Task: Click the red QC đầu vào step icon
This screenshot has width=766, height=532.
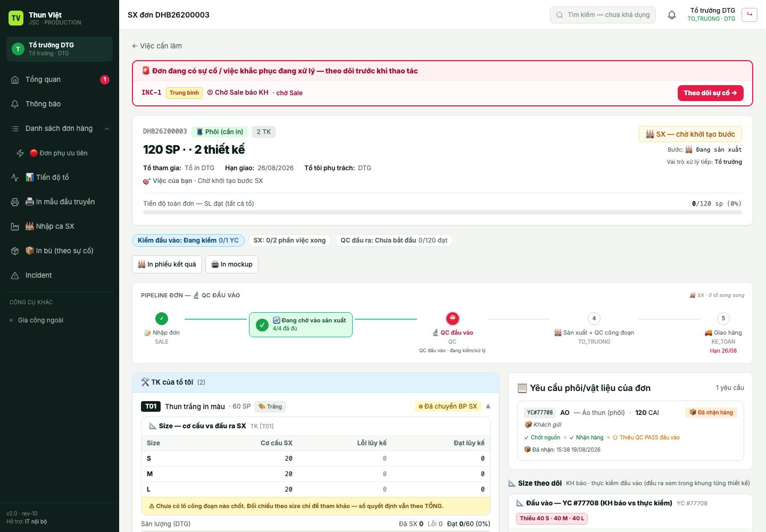Action: pos(452,319)
